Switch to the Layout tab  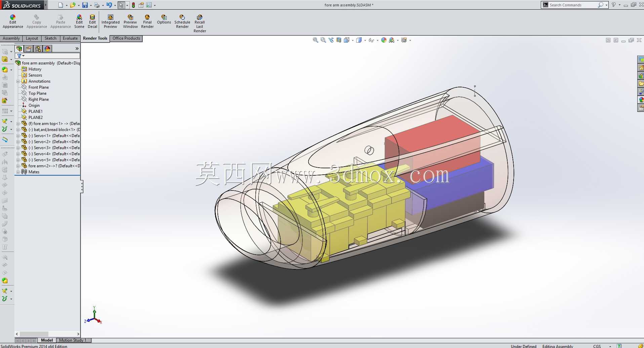(x=32, y=38)
